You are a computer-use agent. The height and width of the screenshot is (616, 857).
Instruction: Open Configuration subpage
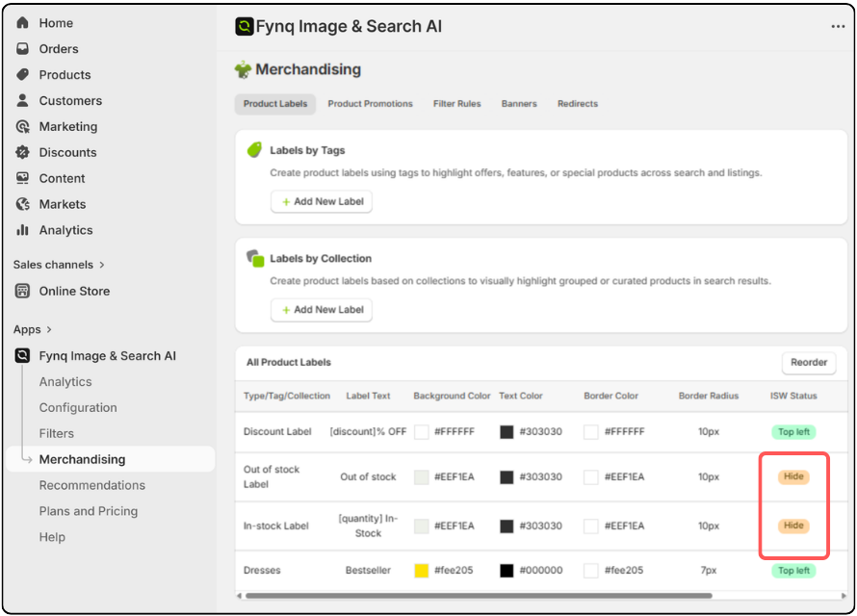click(x=78, y=407)
